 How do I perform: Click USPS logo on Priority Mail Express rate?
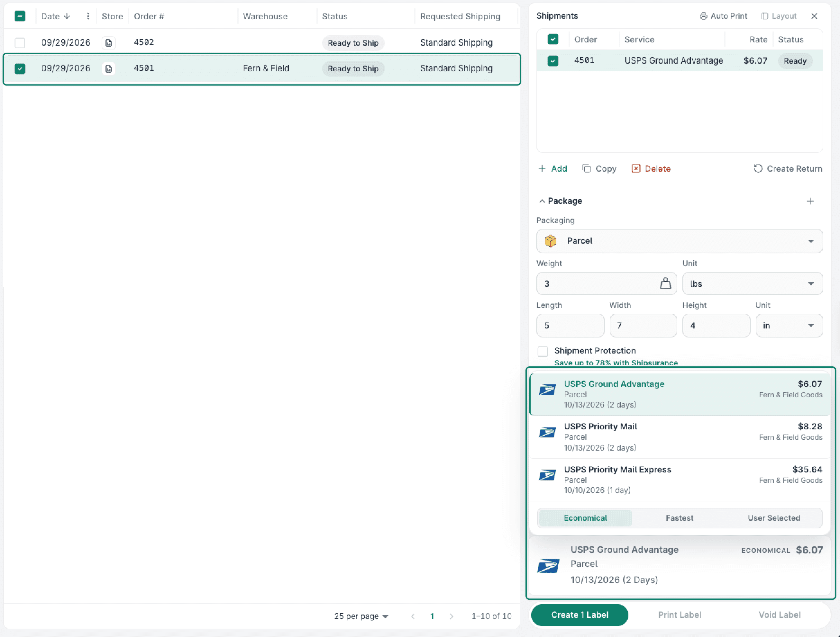(547, 475)
